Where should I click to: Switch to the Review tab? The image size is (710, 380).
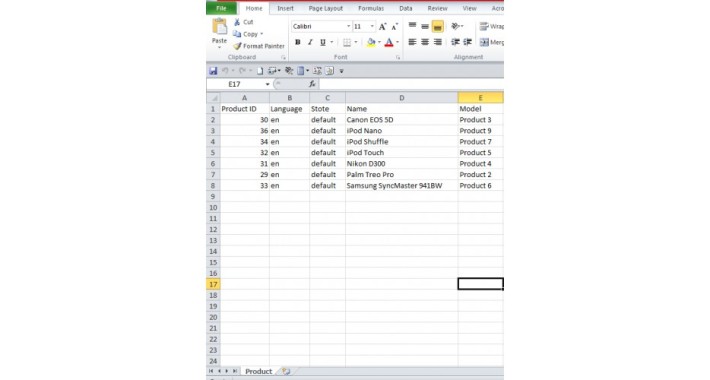click(437, 8)
